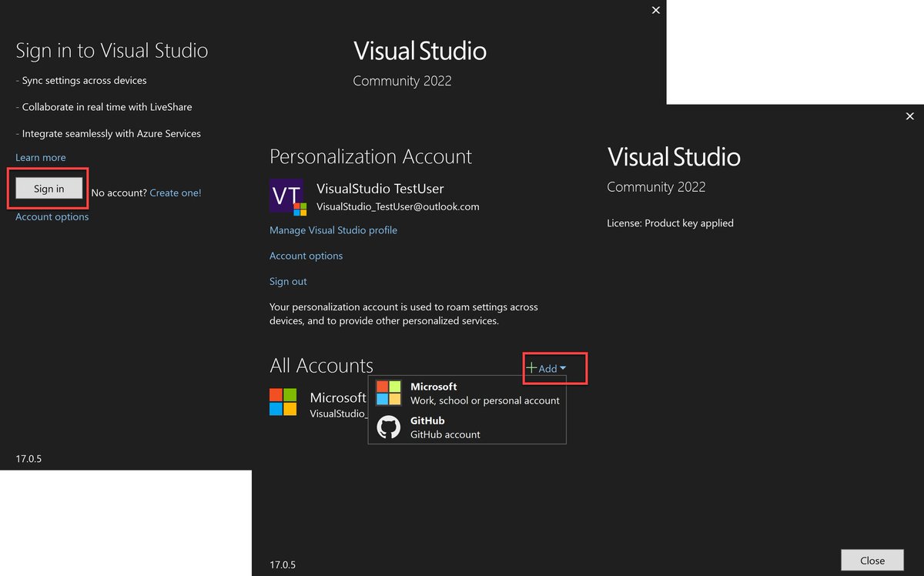Open the Learn more link

click(41, 157)
